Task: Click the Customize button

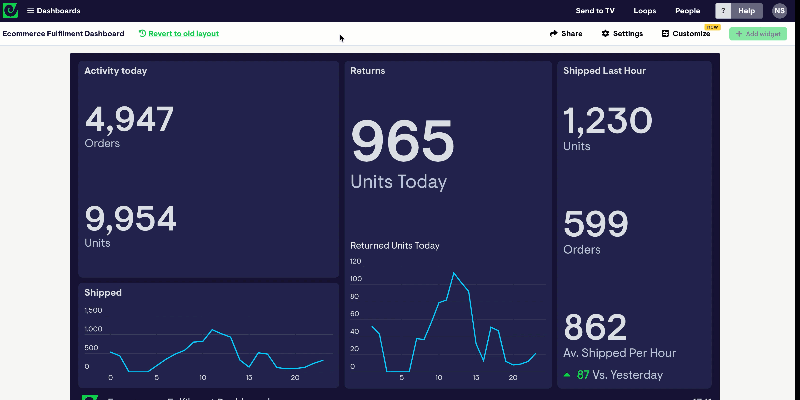Action: [686, 34]
